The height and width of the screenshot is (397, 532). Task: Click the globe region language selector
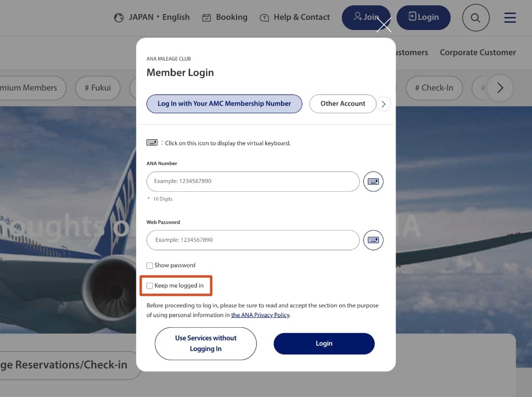(x=152, y=17)
